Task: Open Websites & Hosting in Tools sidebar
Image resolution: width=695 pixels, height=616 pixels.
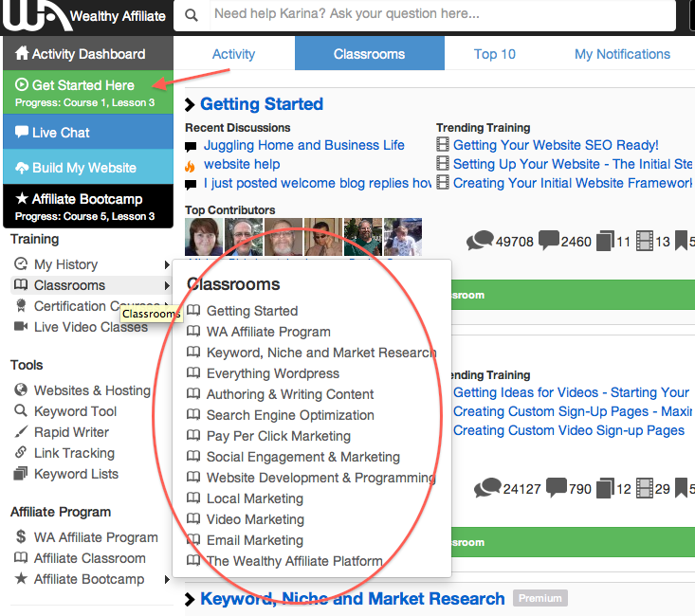Action: pyautogui.click(x=92, y=390)
